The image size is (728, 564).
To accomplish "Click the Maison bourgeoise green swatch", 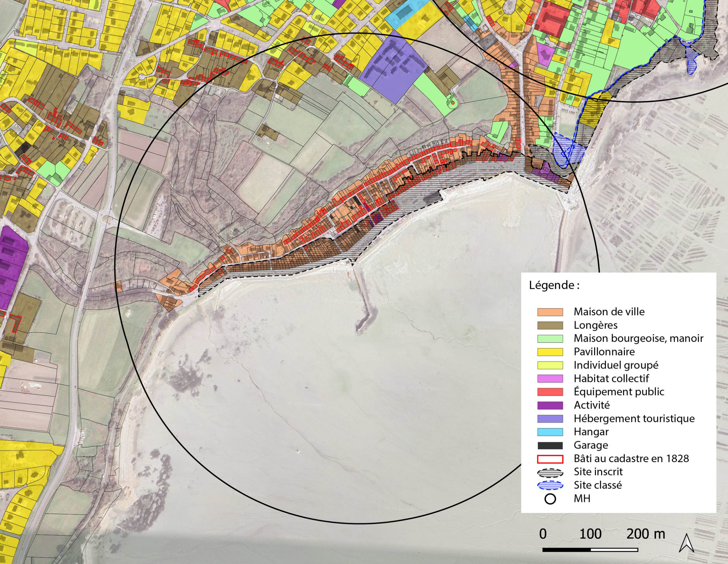I will [x=550, y=339].
